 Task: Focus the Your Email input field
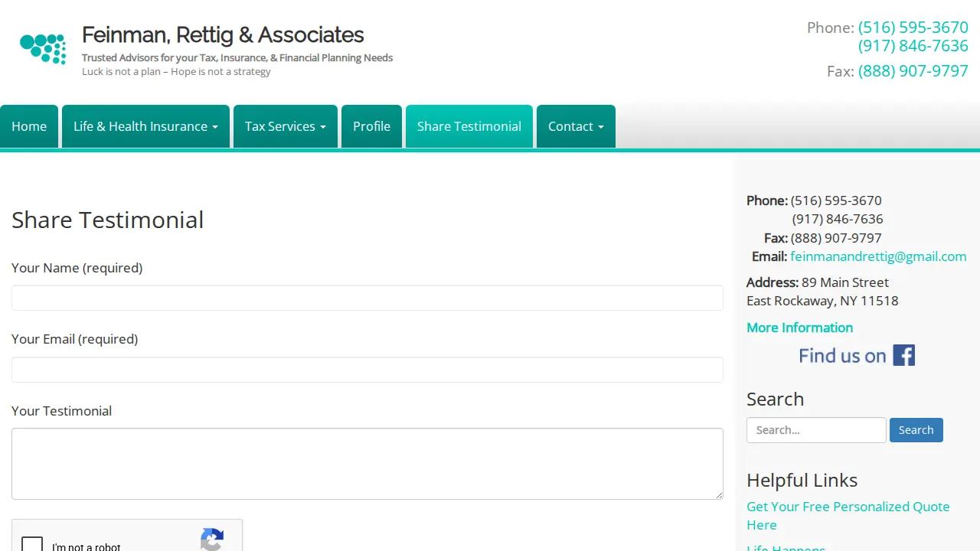point(367,370)
